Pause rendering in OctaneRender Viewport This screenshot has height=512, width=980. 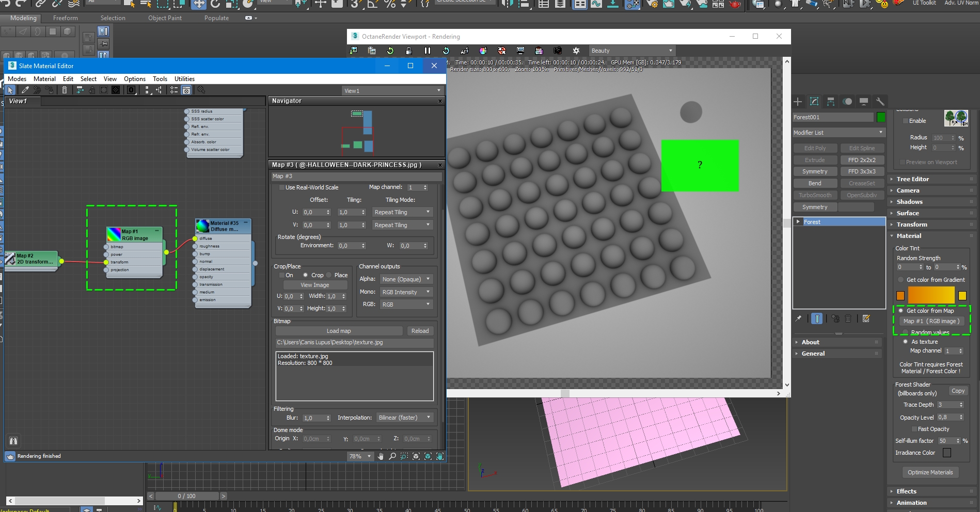click(427, 51)
